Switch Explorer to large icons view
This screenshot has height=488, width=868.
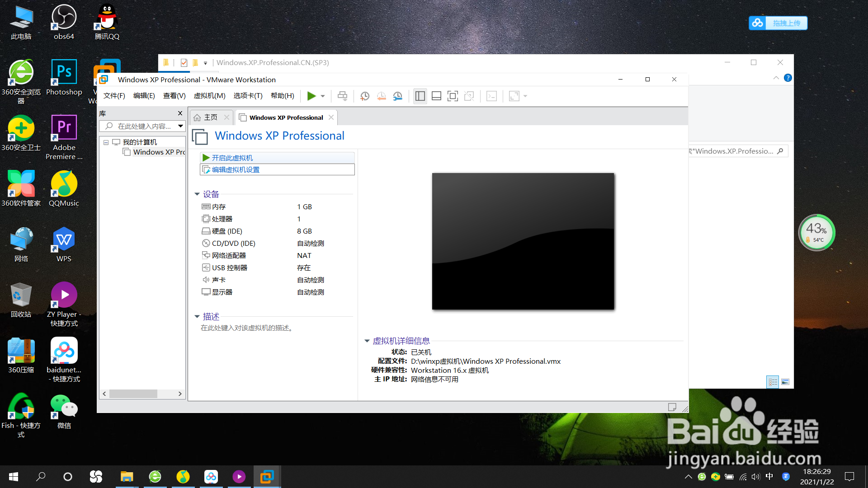tap(785, 382)
